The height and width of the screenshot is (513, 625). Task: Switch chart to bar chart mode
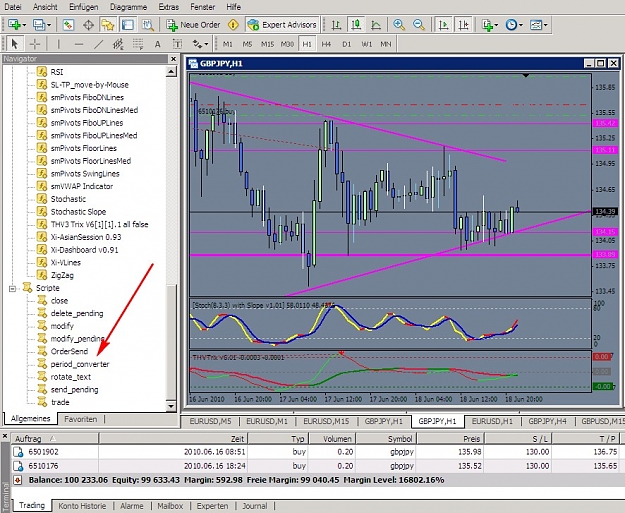tap(336, 25)
